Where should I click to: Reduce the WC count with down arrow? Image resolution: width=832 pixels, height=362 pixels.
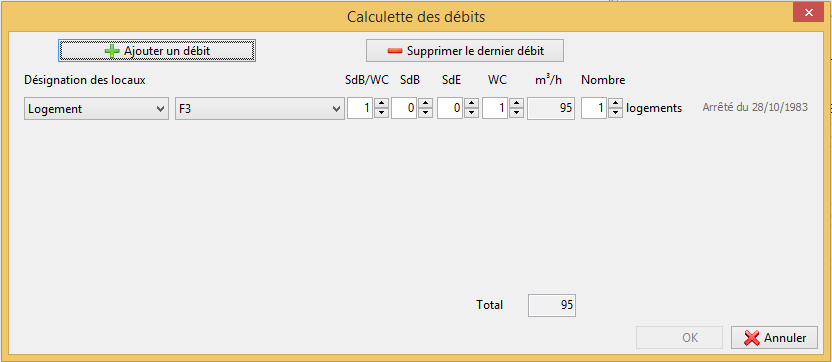click(x=517, y=113)
